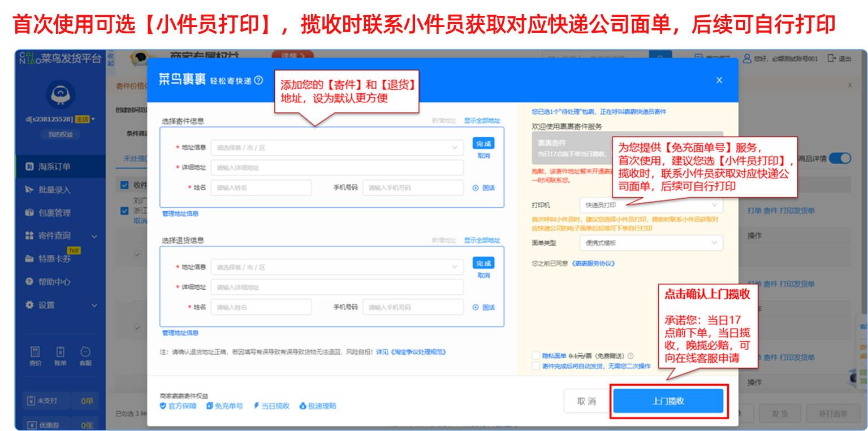Viewport: 868px width, 431px height.
Task: Click the robot avatar icon in sidebar
Action: click(60, 95)
